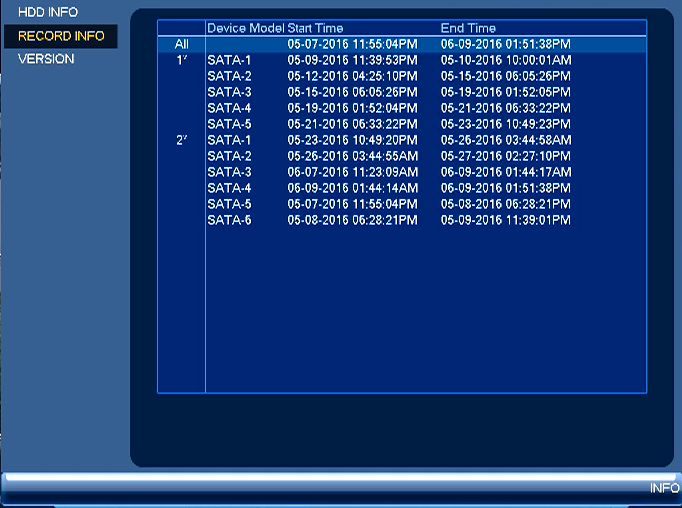The width and height of the screenshot is (682, 508).
Task: Click end time 05-08-2016 06:28:21PM
Action: coord(505,204)
